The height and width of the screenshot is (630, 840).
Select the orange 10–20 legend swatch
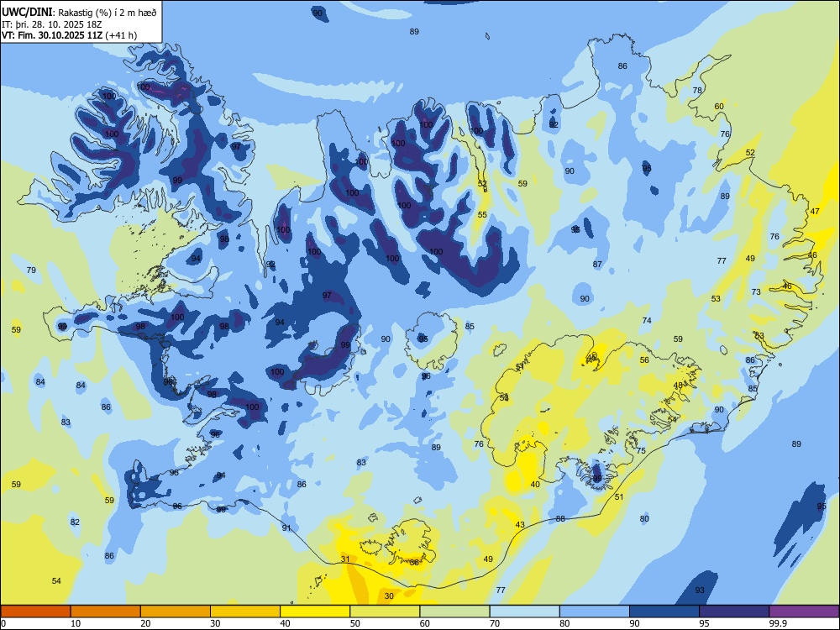(106, 612)
